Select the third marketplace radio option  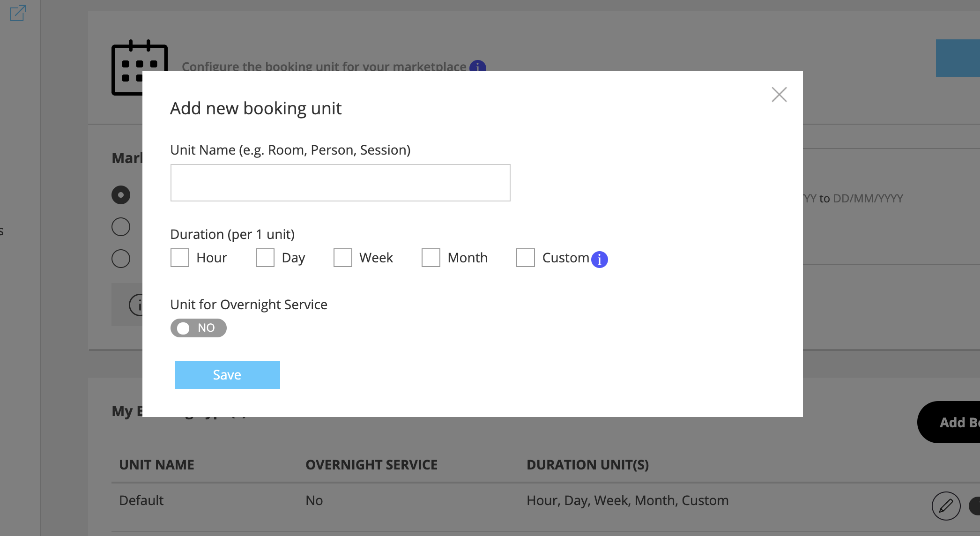tap(121, 259)
